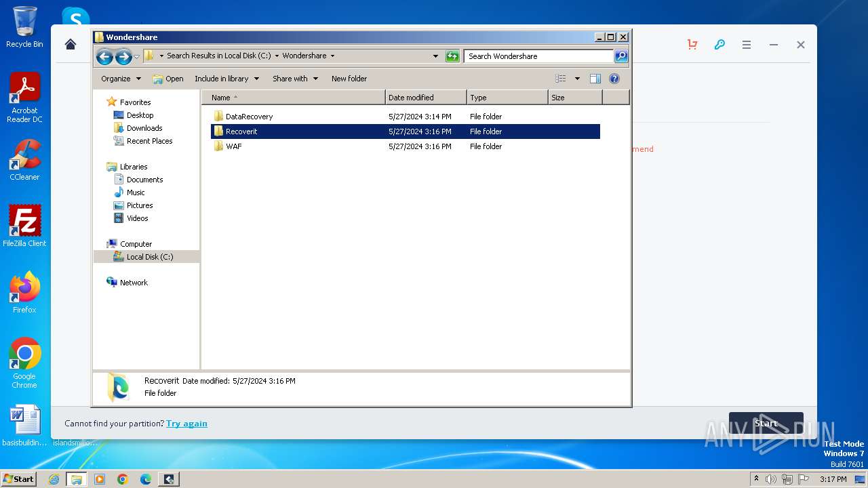Click the Open toolbar button

click(x=168, y=79)
